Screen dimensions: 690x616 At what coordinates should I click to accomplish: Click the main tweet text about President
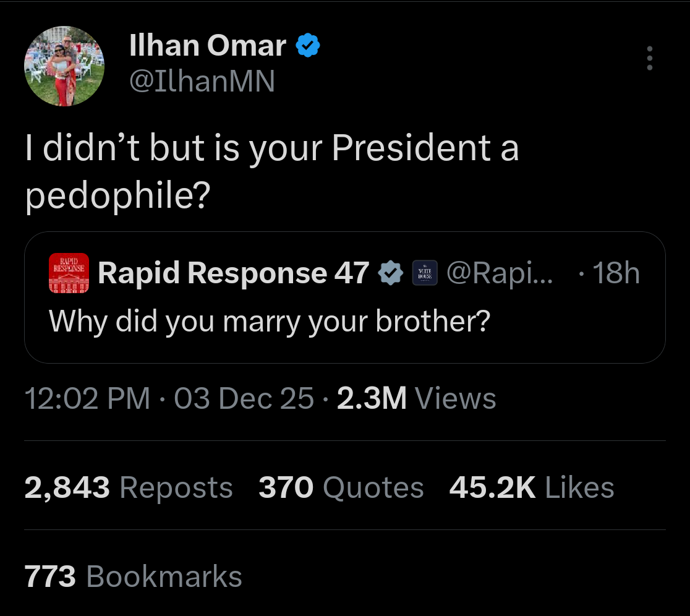(272, 172)
